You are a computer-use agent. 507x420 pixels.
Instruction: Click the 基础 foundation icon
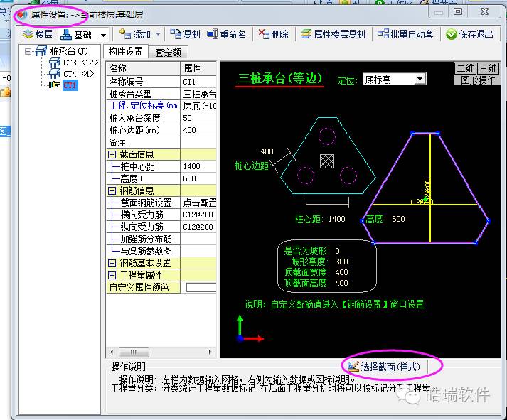(x=66, y=34)
